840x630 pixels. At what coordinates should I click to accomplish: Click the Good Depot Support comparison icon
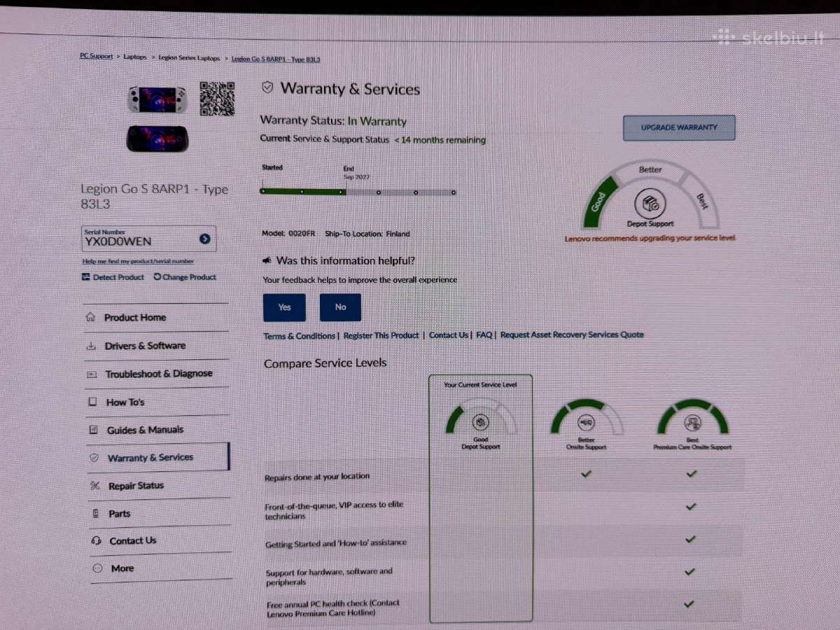coord(479,421)
